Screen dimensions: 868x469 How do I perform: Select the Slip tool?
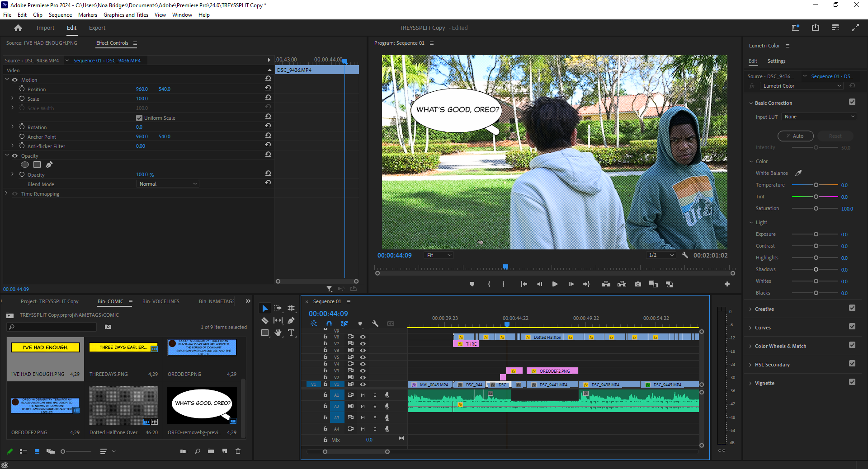coord(278,320)
